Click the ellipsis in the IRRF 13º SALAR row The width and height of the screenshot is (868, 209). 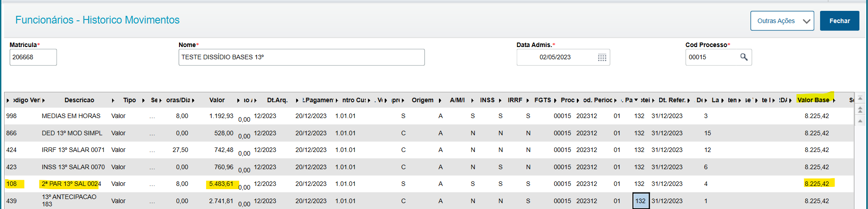pos(152,150)
